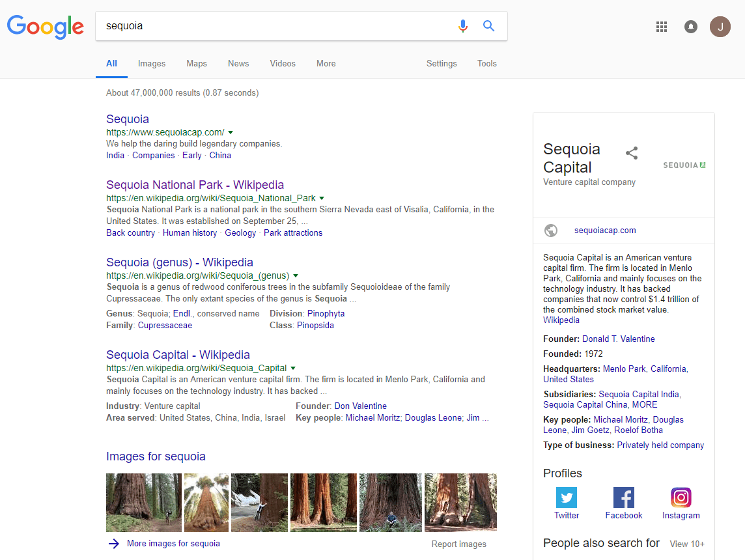
Task: Open the notifications bell
Action: tap(691, 27)
